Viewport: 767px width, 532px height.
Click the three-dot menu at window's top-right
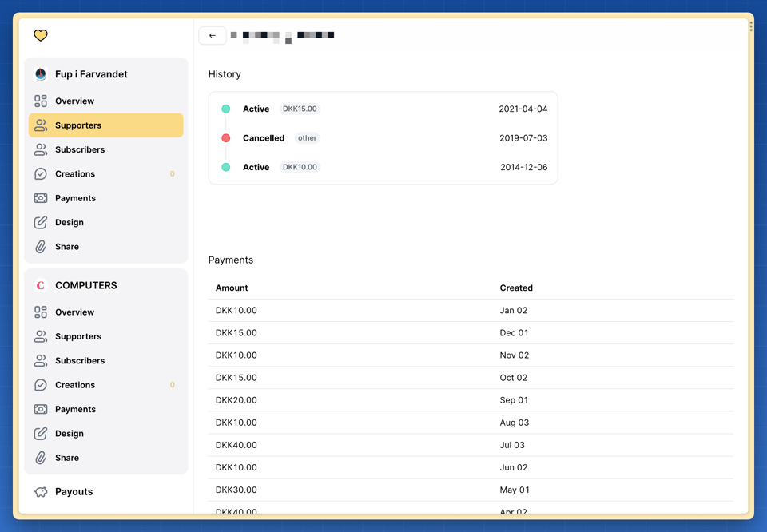click(x=751, y=26)
